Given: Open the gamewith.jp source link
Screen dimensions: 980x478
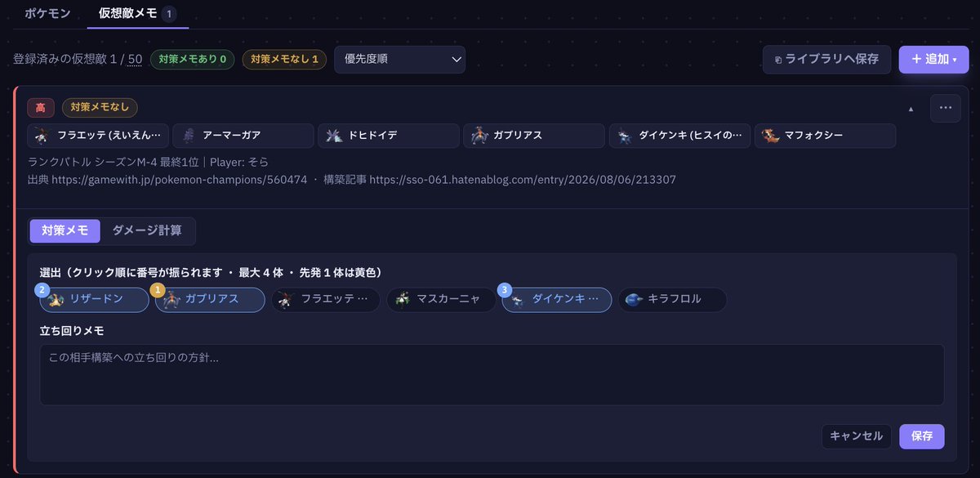Looking at the screenshot, I should pyautogui.click(x=179, y=179).
